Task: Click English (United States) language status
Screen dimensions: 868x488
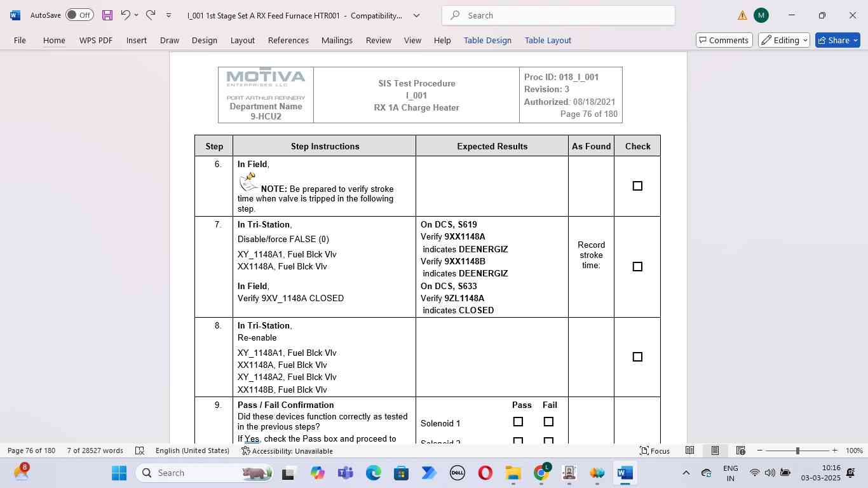Action: [193, 451]
